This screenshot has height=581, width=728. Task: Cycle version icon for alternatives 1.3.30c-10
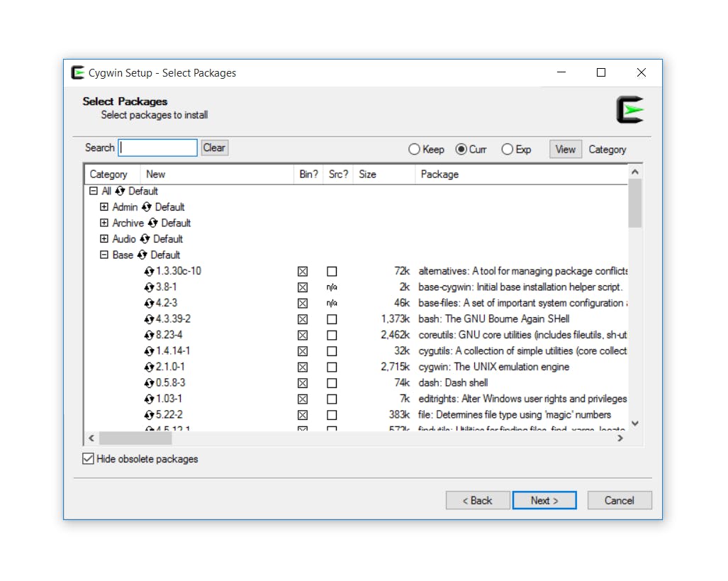[149, 271]
